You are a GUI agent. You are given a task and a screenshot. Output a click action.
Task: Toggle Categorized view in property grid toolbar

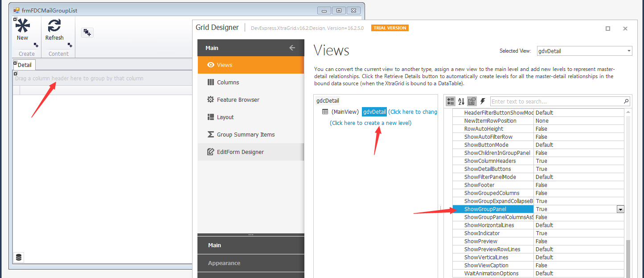tap(451, 101)
